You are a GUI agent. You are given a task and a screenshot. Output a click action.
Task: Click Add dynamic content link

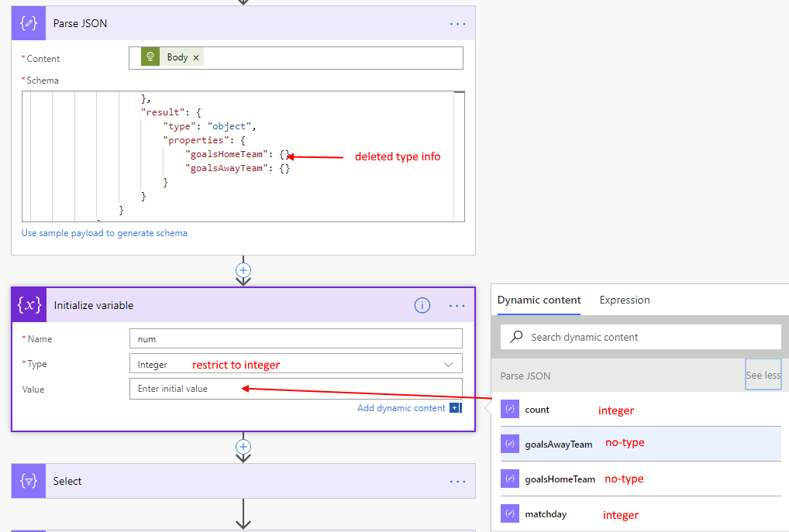(x=401, y=408)
